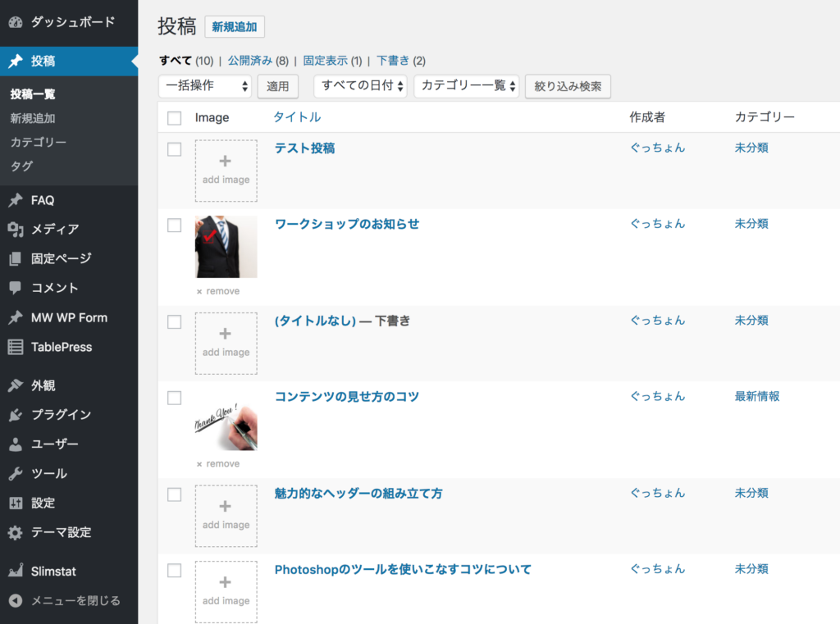Click the Tools wrench icon
Viewport: 840px width, 624px height.
(x=16, y=474)
